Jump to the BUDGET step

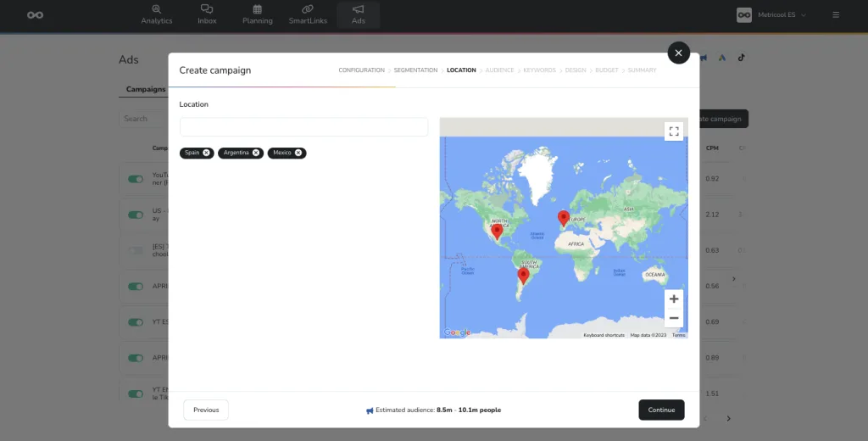607,70
